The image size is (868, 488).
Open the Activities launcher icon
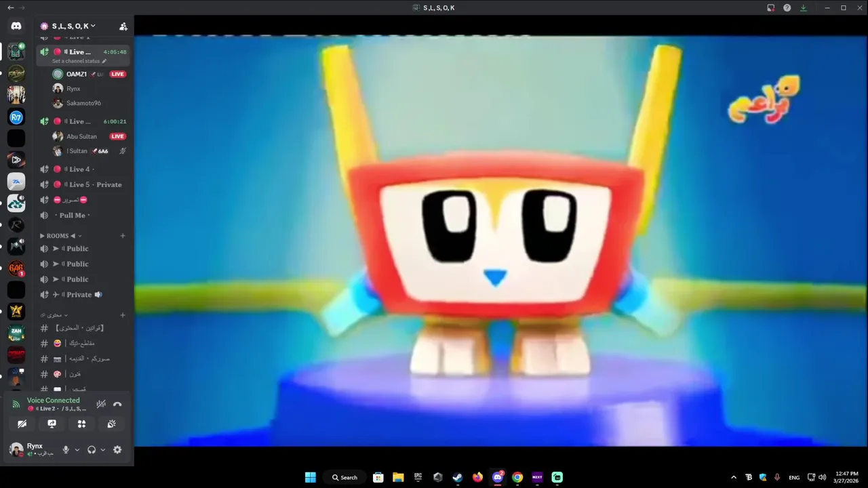click(x=81, y=424)
